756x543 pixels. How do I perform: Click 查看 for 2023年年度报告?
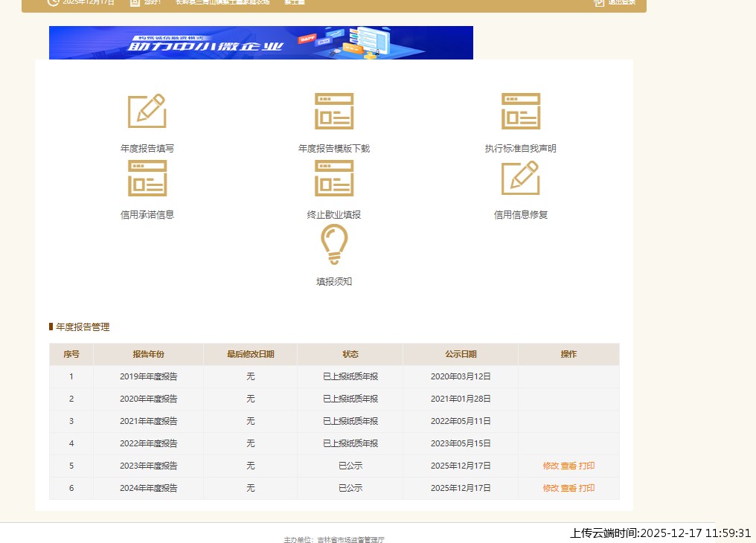click(568, 466)
